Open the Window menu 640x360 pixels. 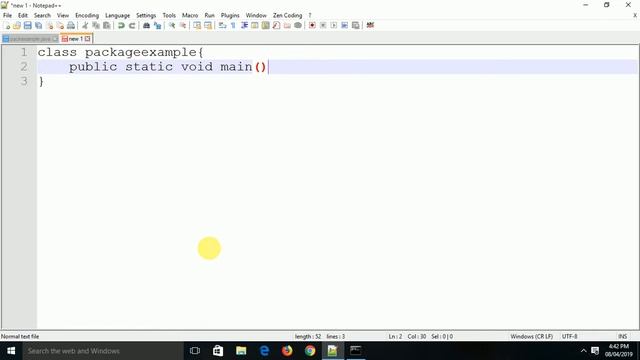(256, 15)
